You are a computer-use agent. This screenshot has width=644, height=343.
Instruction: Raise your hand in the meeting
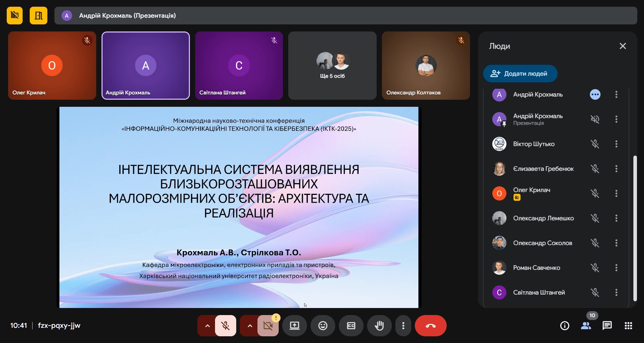coord(379,326)
